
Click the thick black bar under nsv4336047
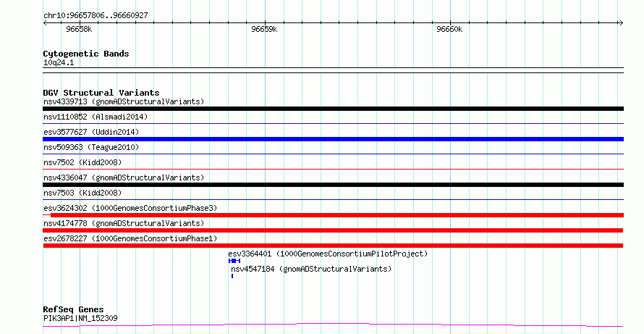point(333,185)
